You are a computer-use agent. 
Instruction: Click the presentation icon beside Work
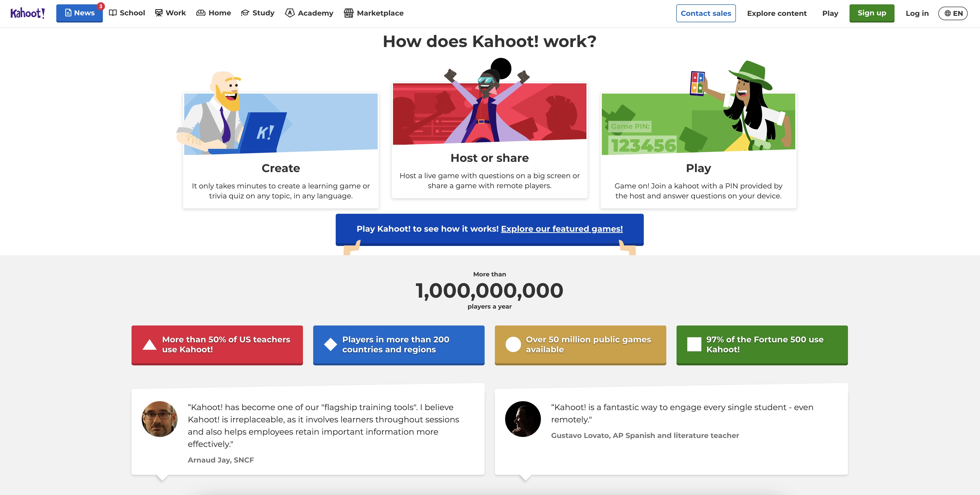[159, 13]
